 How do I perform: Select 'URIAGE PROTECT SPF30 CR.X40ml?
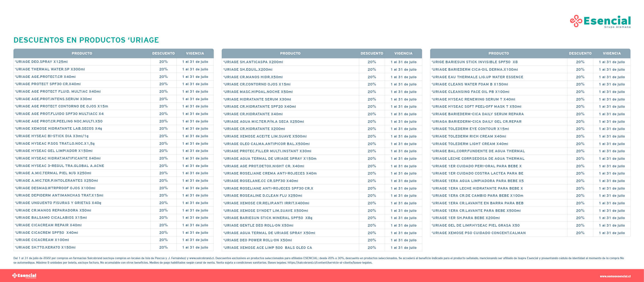pos(113,84)
